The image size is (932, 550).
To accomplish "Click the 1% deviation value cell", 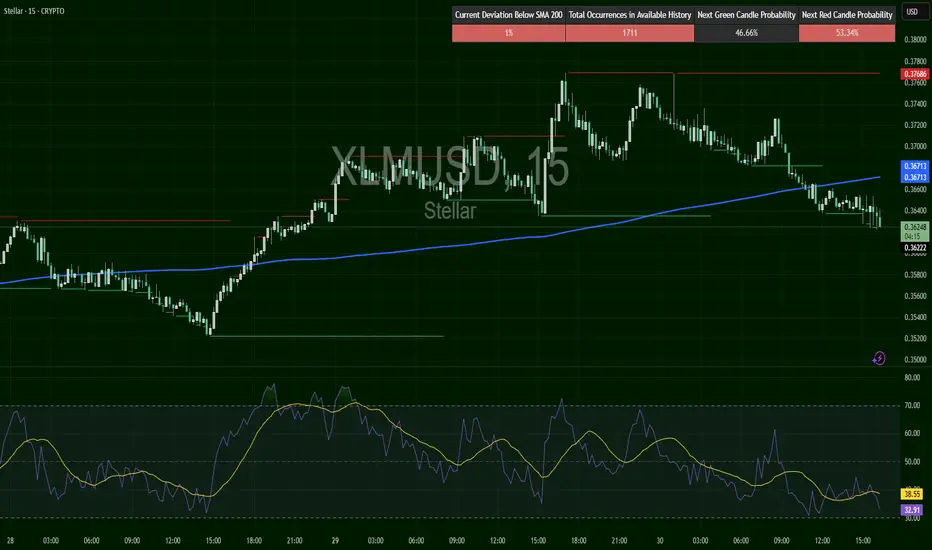I will click(508, 33).
